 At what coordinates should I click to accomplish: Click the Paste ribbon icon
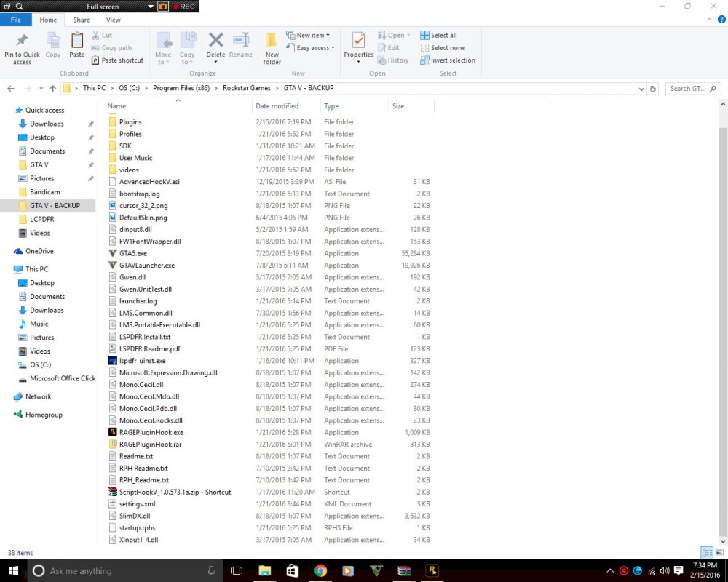[77, 41]
